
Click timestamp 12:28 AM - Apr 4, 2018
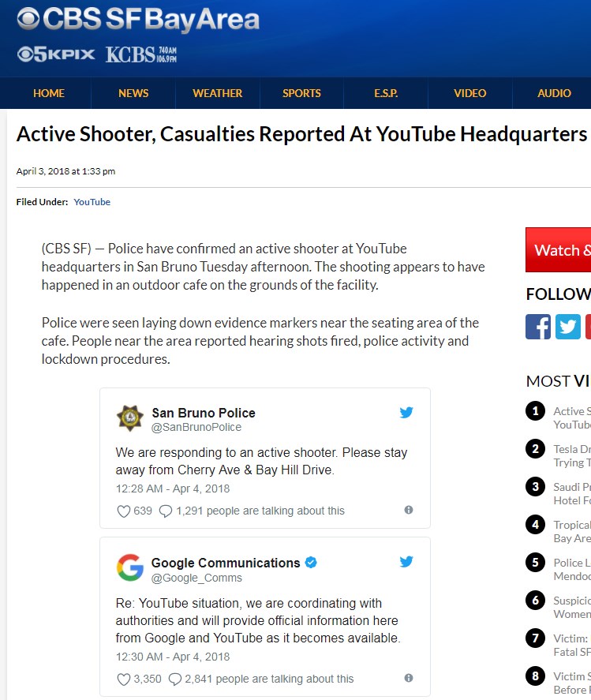click(173, 489)
